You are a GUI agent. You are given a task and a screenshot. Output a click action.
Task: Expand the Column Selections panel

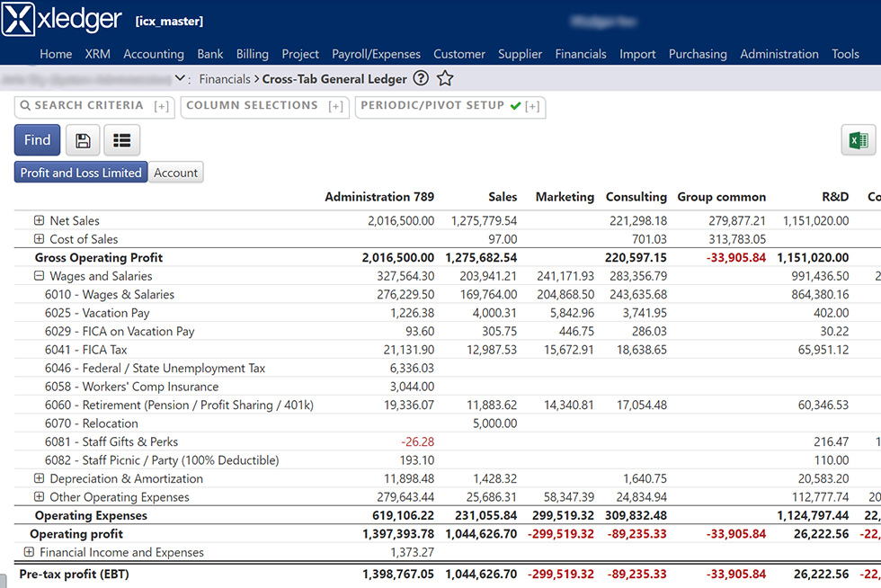pyautogui.click(x=336, y=106)
